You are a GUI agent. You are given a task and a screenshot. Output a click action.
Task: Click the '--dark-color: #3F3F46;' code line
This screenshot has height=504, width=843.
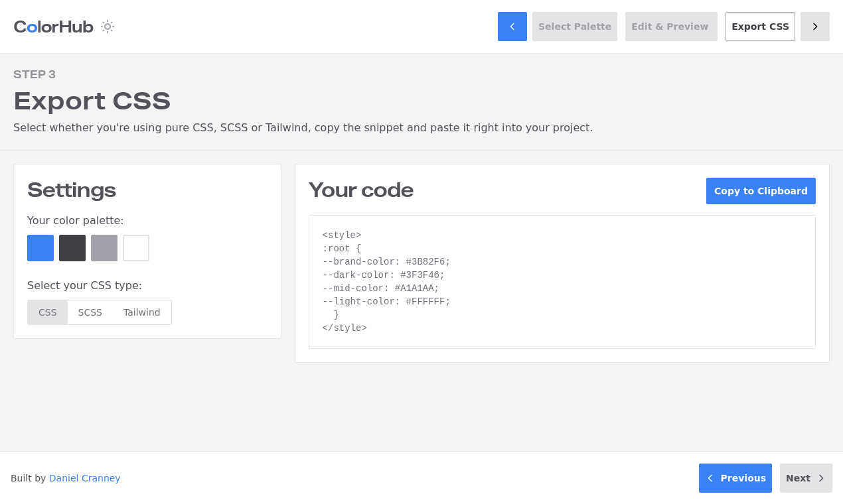[384, 275]
